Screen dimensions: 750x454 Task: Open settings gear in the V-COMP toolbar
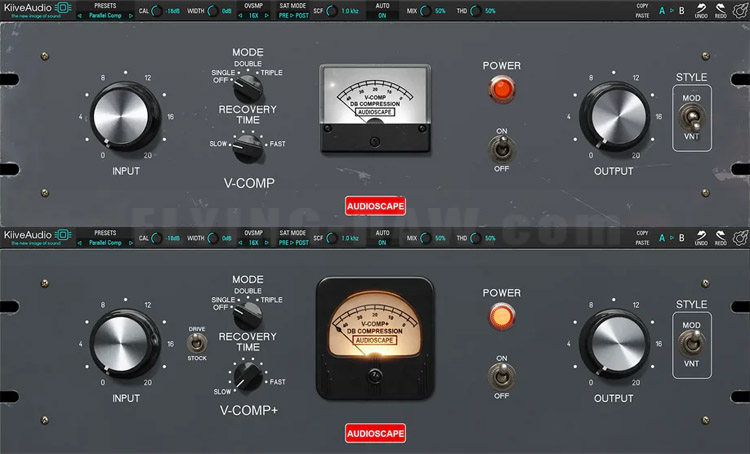click(740, 10)
